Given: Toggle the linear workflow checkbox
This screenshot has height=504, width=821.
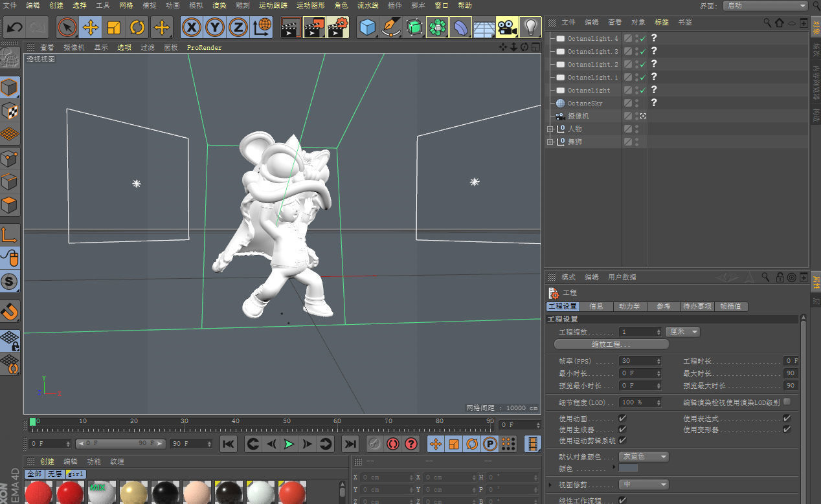Looking at the screenshot, I should tap(622, 500).
